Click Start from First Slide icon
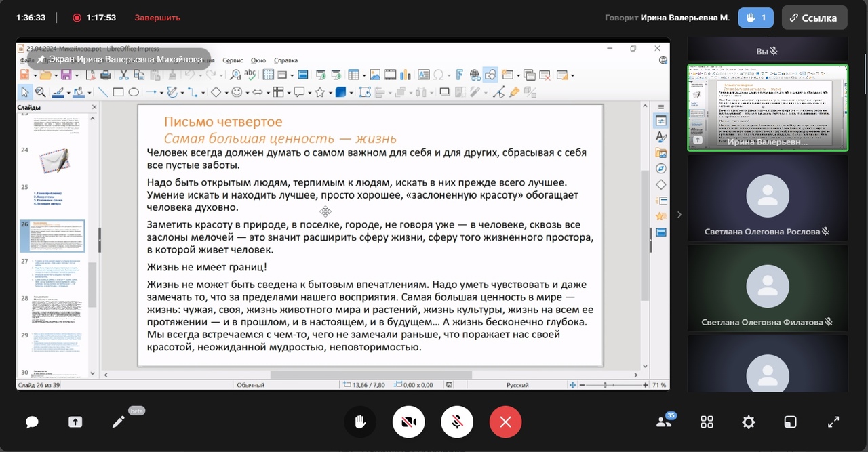The height and width of the screenshot is (452, 868). click(320, 75)
